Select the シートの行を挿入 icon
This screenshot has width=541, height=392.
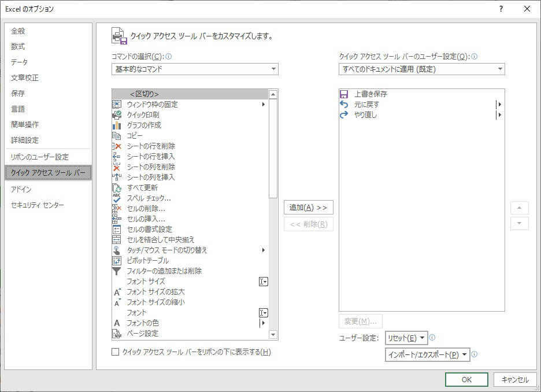117,156
